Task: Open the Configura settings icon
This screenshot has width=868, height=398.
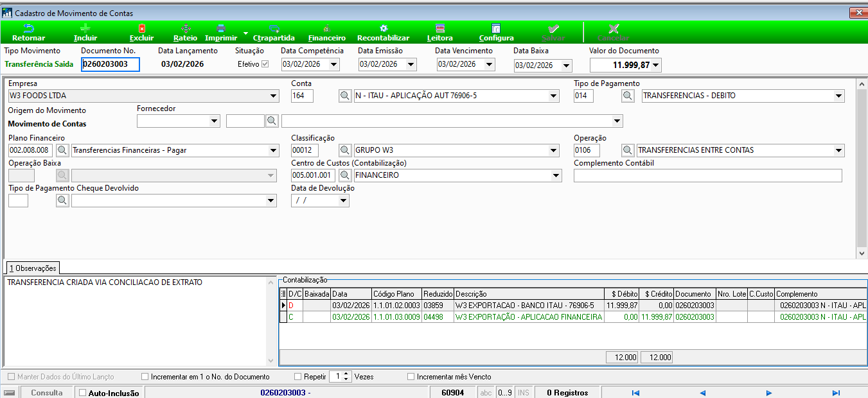Action: pos(496,28)
